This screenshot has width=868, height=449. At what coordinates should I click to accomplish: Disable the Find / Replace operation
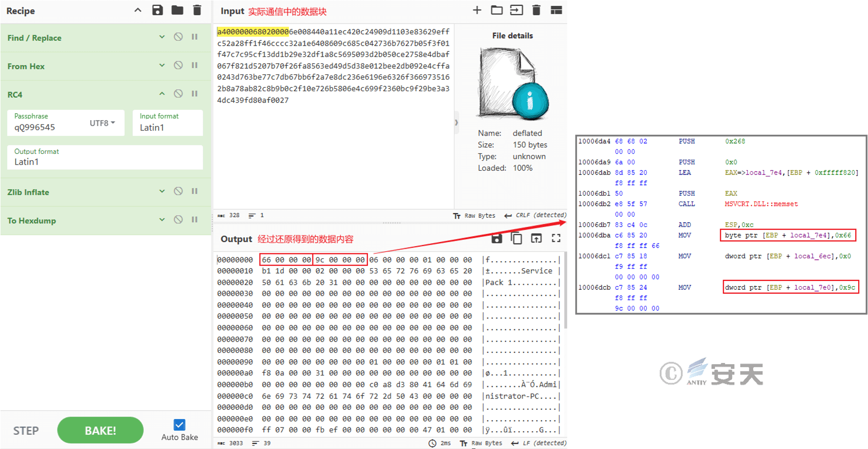click(178, 37)
